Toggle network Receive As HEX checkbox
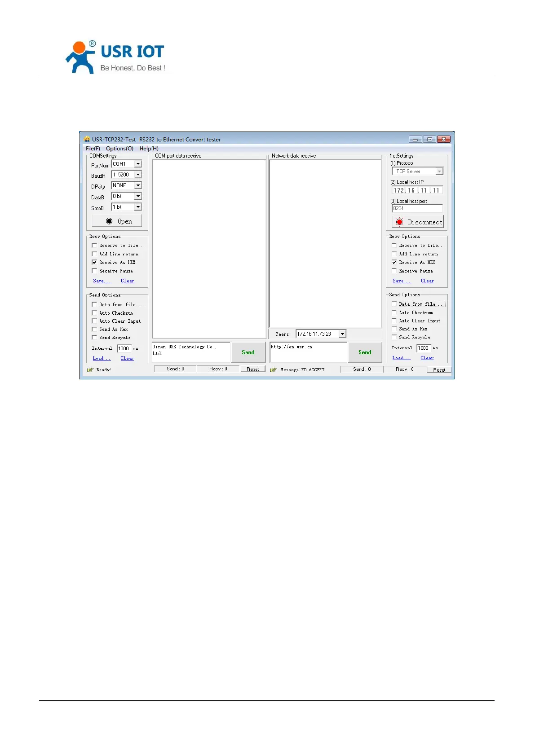 click(394, 262)
